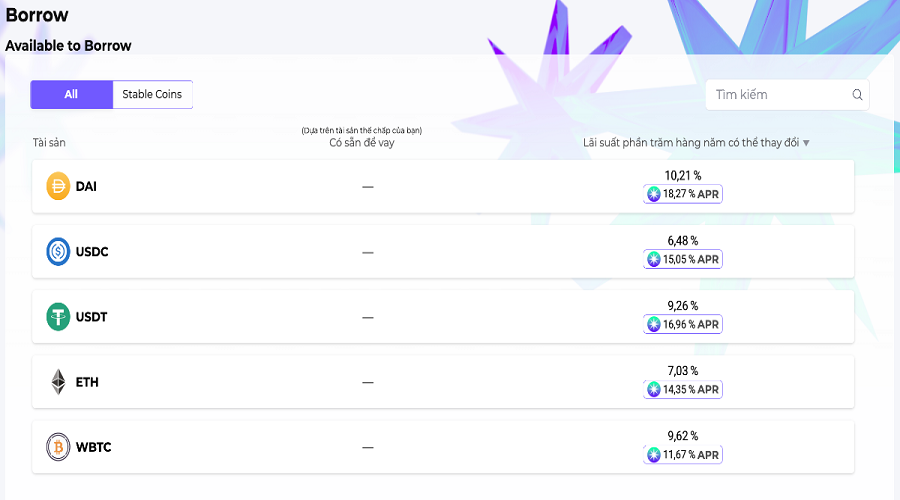Click reward icon beside 18,27 % APR
Image resolution: width=900 pixels, height=500 pixels.
tap(654, 194)
